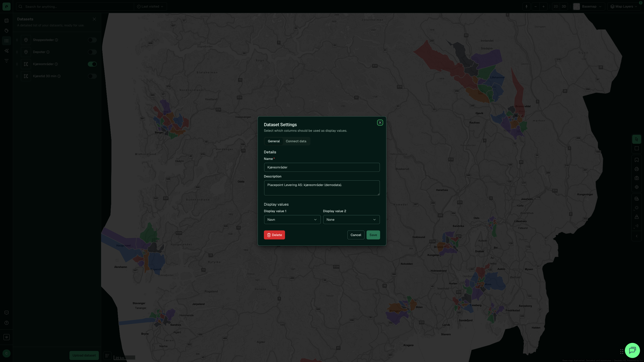Image resolution: width=644 pixels, height=362 pixels.
Task: Click the info icon next to Kjøretid 30 min
Action: coord(59,76)
